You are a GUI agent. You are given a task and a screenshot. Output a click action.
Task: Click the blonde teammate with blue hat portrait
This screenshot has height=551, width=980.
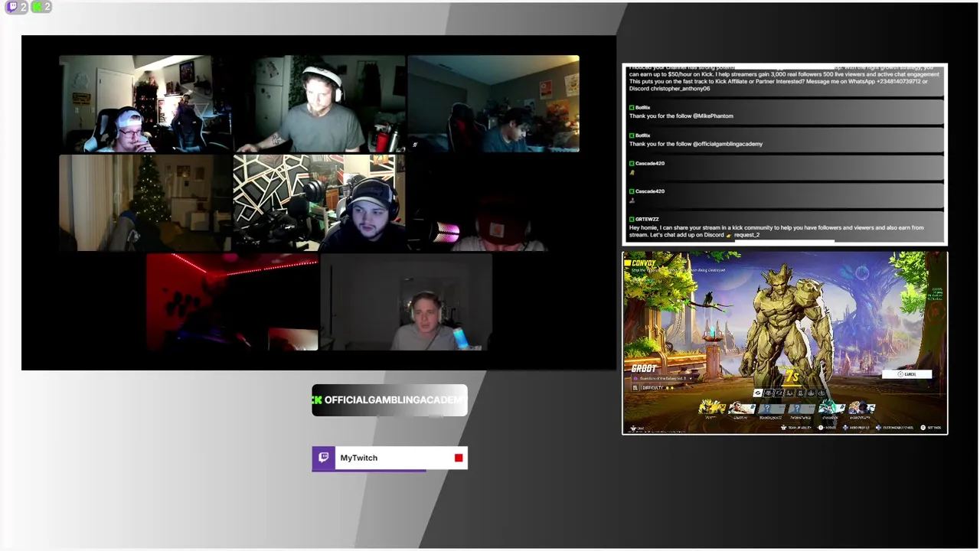click(861, 408)
